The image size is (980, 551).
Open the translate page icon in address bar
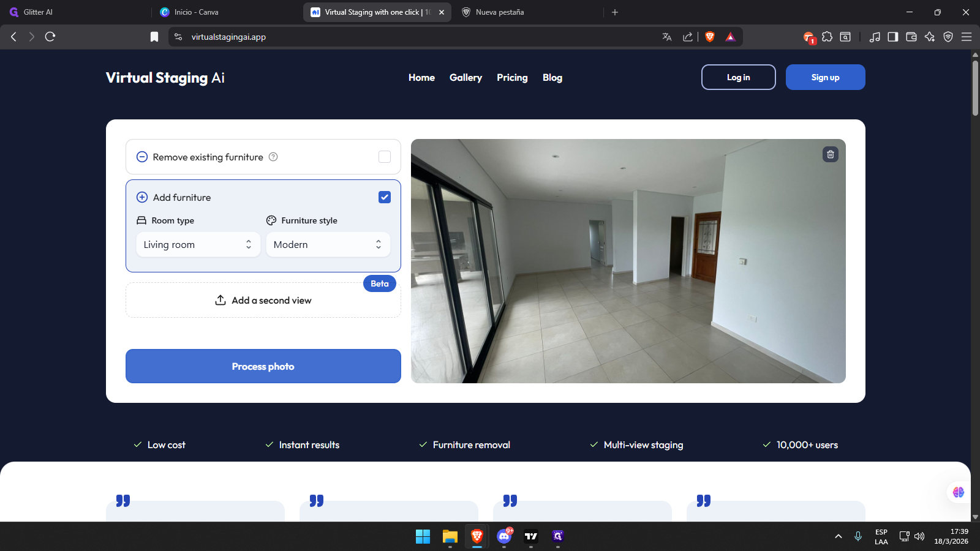[x=667, y=37]
